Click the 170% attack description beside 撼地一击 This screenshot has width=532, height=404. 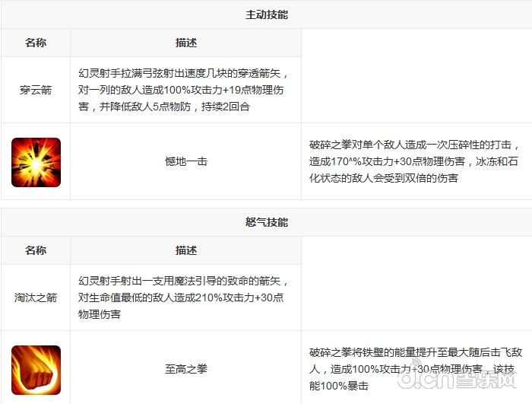[415, 161]
